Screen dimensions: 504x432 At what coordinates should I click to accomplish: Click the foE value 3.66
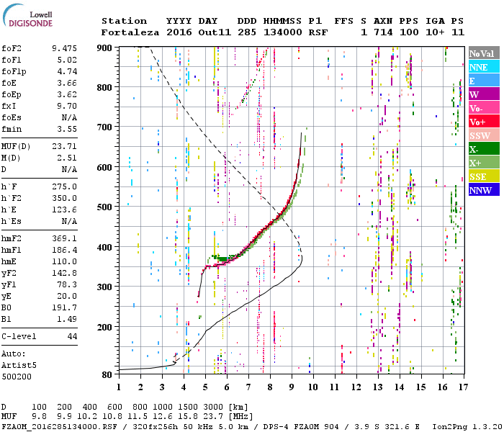click(x=68, y=83)
